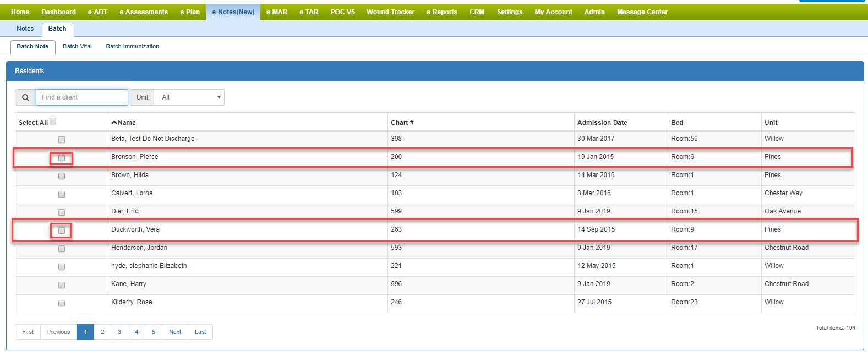Open the Dashboard menu item
This screenshot has width=868, height=356.
tap(58, 12)
